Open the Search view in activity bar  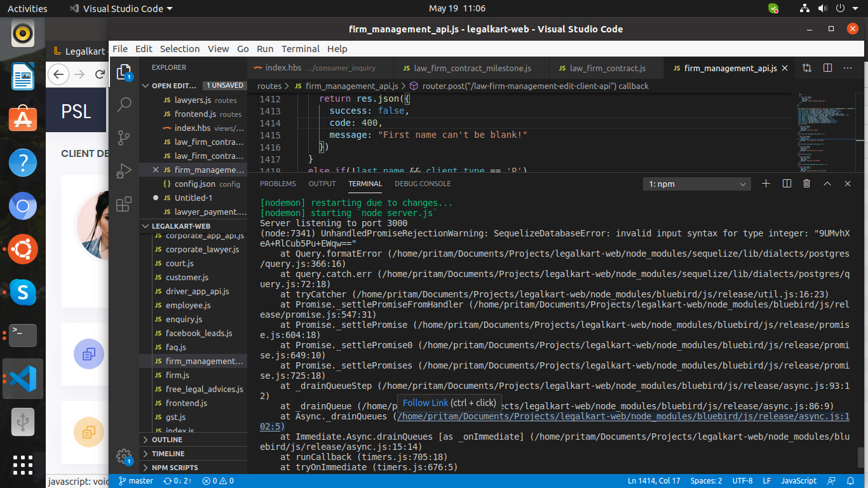pyautogui.click(x=124, y=105)
